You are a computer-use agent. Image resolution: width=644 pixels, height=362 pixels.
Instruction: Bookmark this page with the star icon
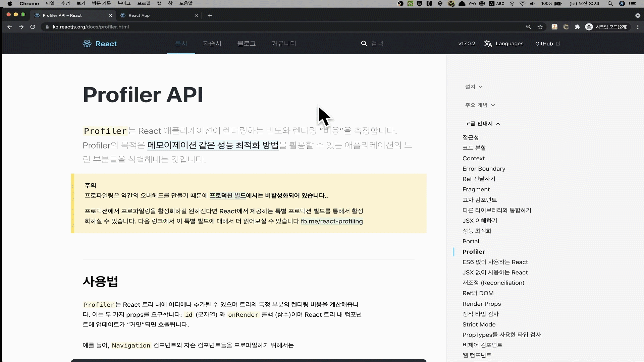(540, 27)
